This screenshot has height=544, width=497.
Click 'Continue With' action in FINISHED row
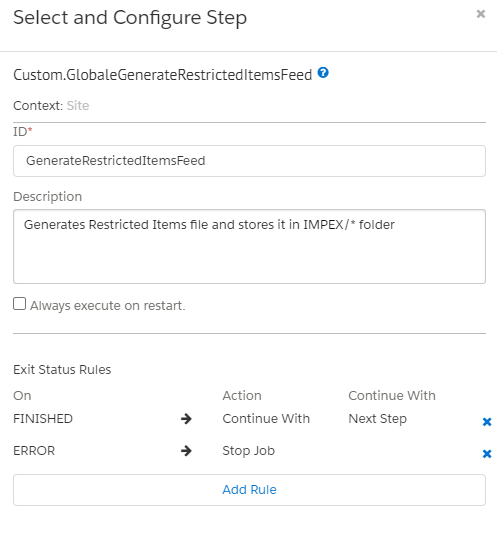click(x=266, y=419)
